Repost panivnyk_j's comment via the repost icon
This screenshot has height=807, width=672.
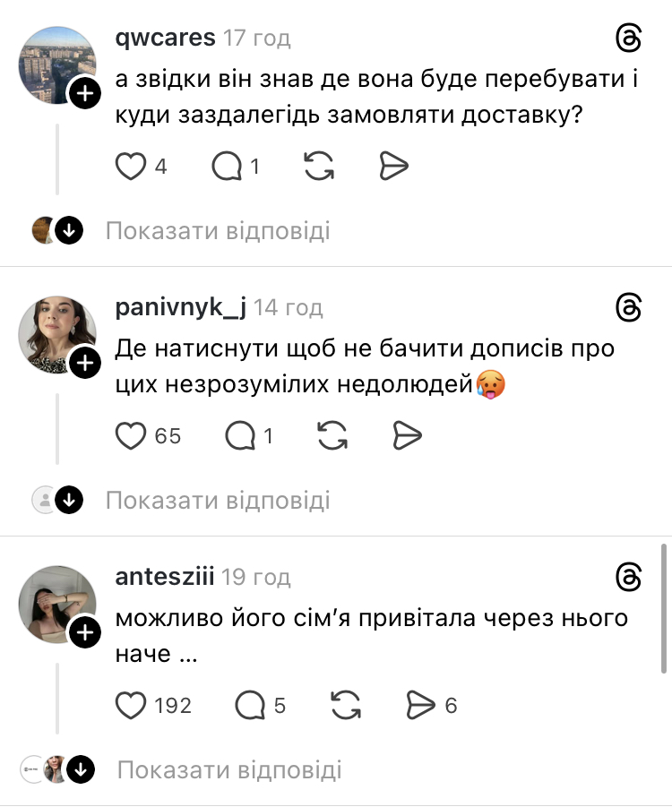click(332, 436)
